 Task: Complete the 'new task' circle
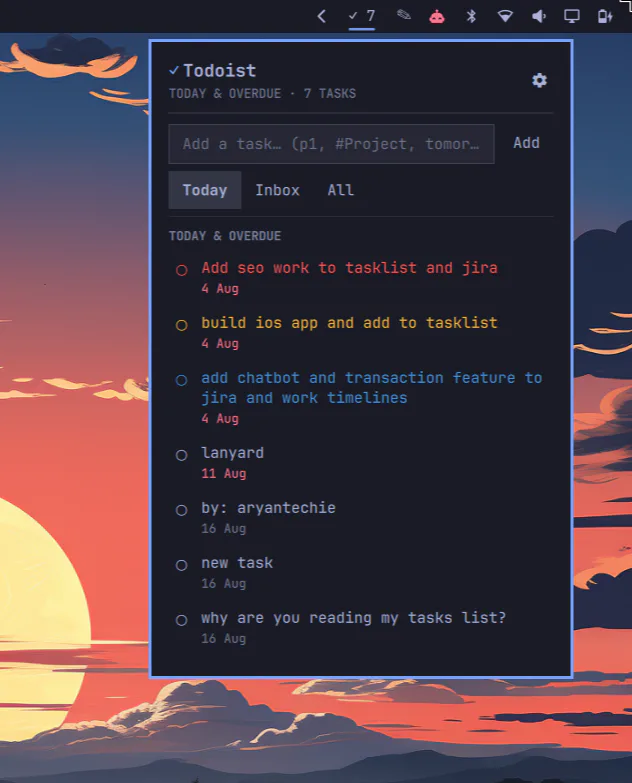point(182,565)
